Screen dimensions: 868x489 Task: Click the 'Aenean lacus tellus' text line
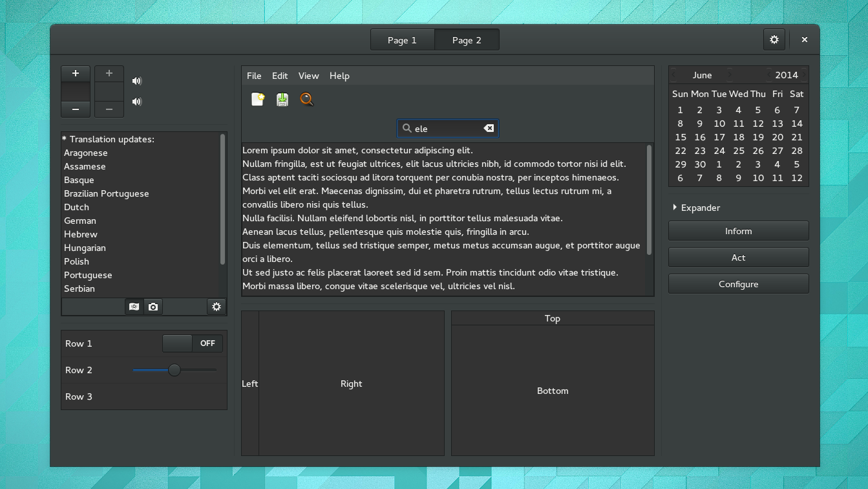pos(386,232)
